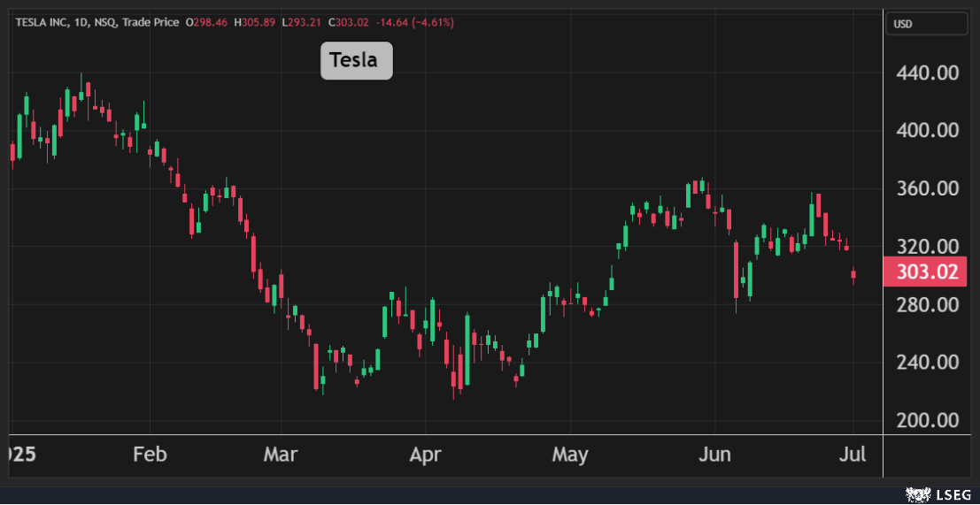980x505 pixels.
Task: Select the 200.00 price axis label
Action: click(927, 420)
